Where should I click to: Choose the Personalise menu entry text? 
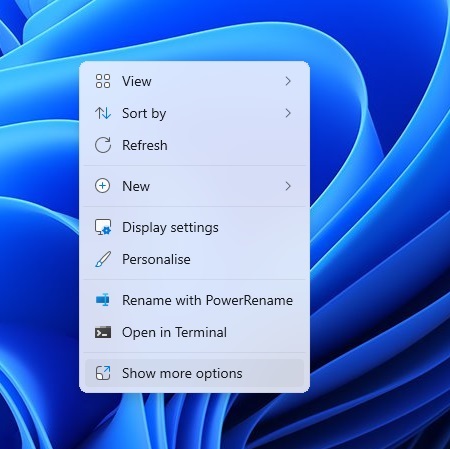coord(156,259)
